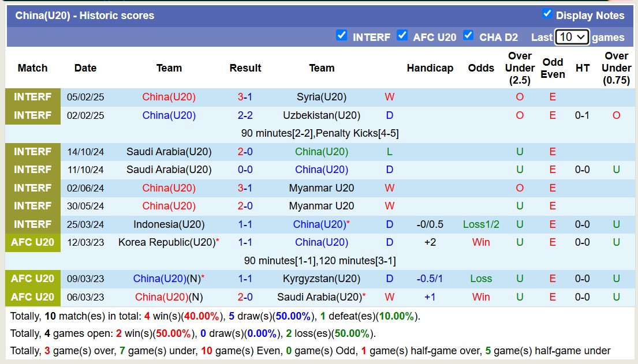Click the Result column header
638x364 pixels.
click(x=245, y=68)
